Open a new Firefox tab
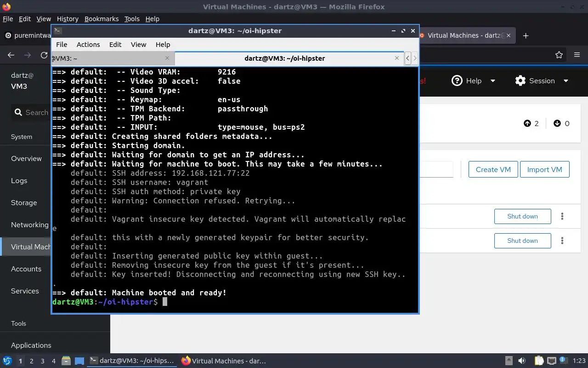Viewport: 588px width, 368px height. (526, 35)
